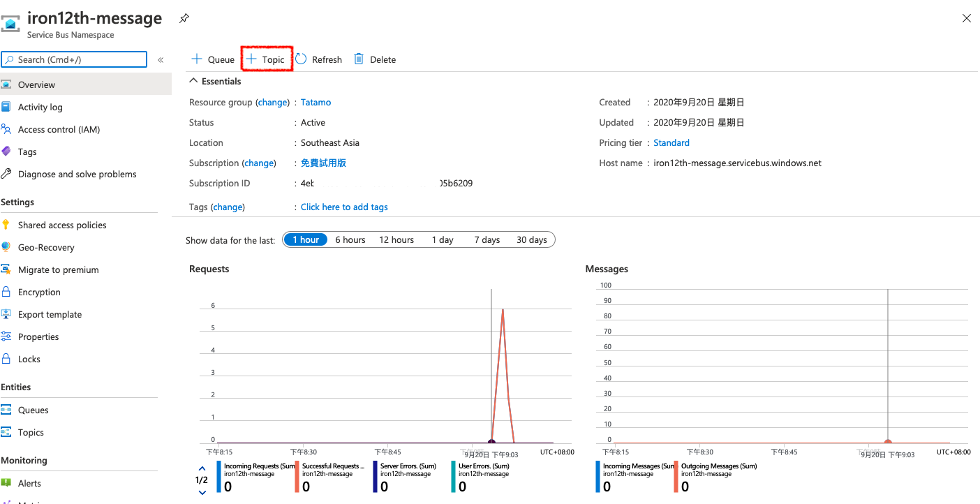Click the Messages chart data point marker
This screenshot has width=980, height=504.
[x=888, y=442]
